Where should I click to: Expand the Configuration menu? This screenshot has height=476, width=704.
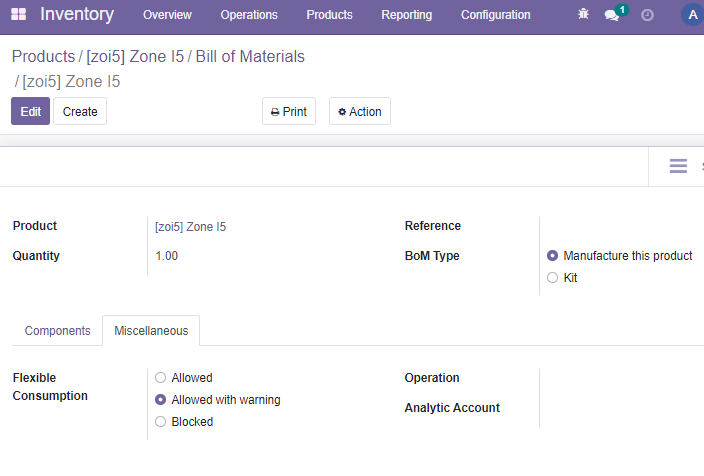pos(496,15)
